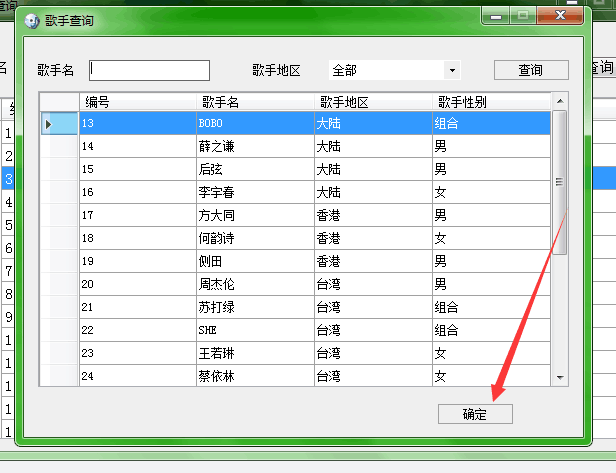Click the 女 gender cell in the 李宇春 row
The width and height of the screenshot is (616, 473).
coord(491,192)
